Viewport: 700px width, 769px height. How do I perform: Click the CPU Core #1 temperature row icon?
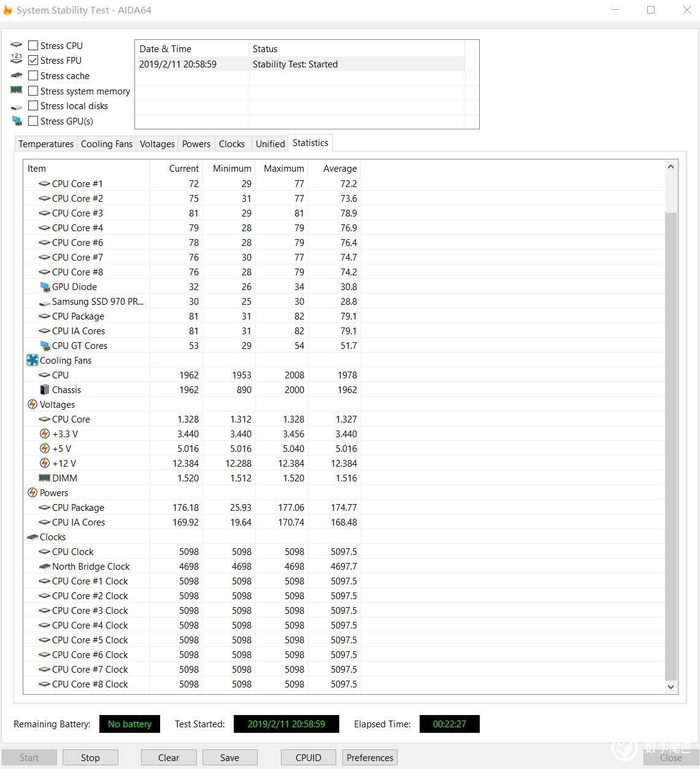tap(45, 183)
